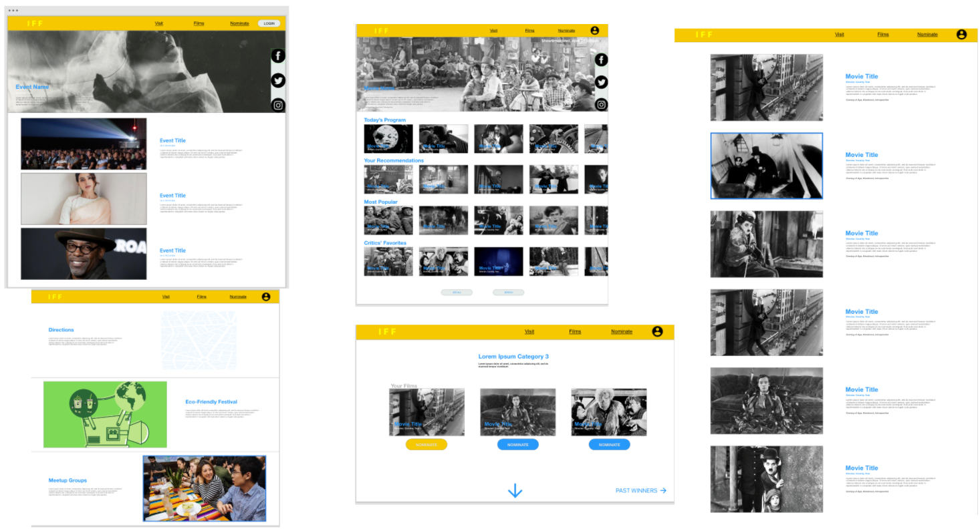Click the 'Lorem Ipsum Category 3' heading
This screenshot has width=980, height=529.
click(513, 357)
